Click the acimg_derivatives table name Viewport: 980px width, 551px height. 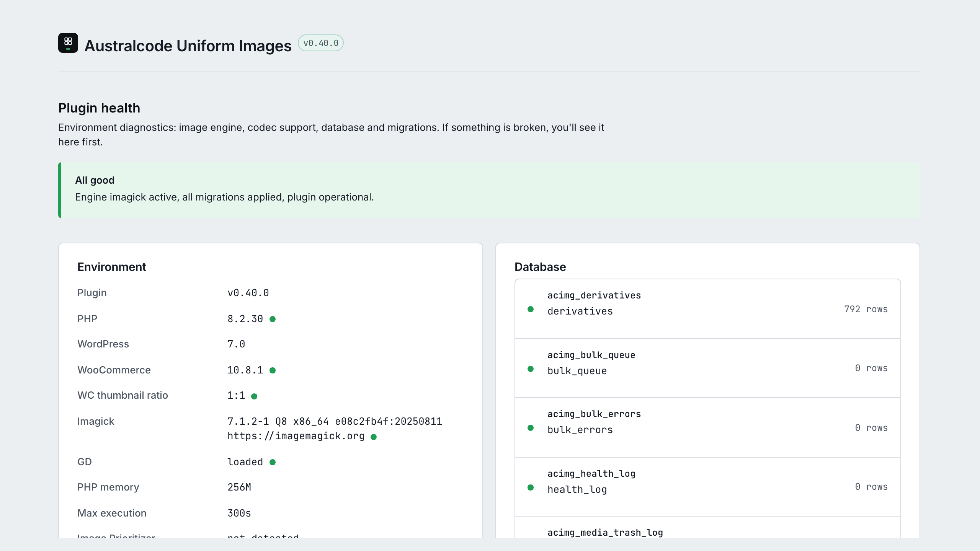[594, 295]
